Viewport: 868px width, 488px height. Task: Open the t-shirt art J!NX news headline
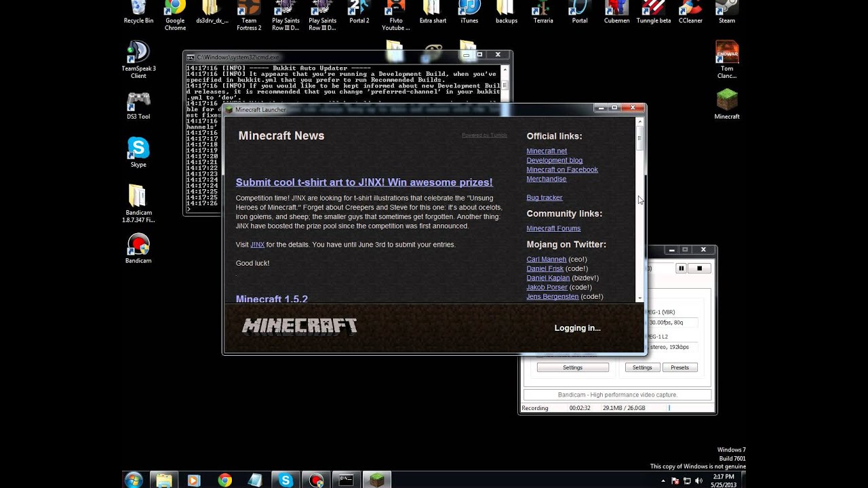pos(364,182)
